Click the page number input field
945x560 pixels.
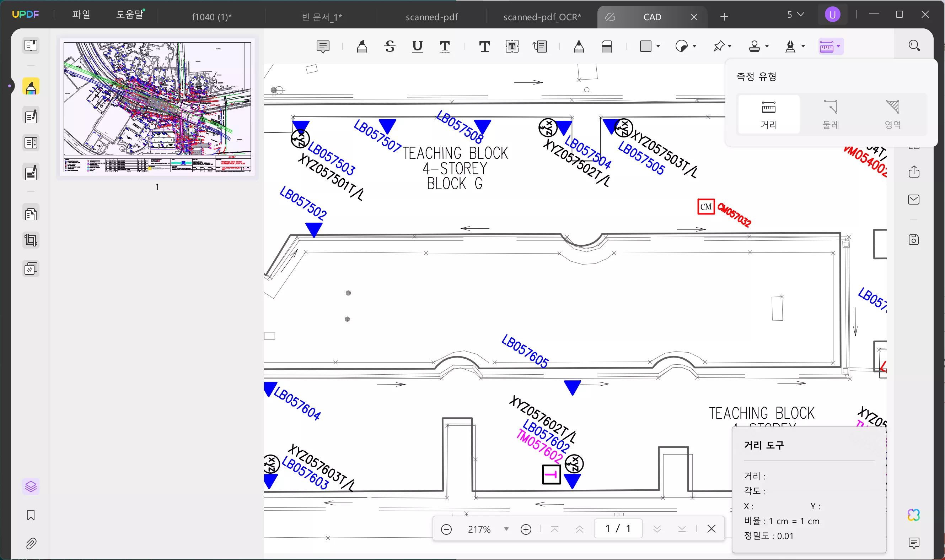[x=618, y=529]
